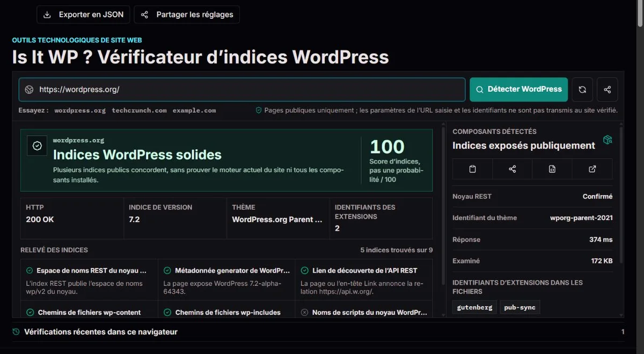Select the Indice de version 7.2 cell

point(175,219)
